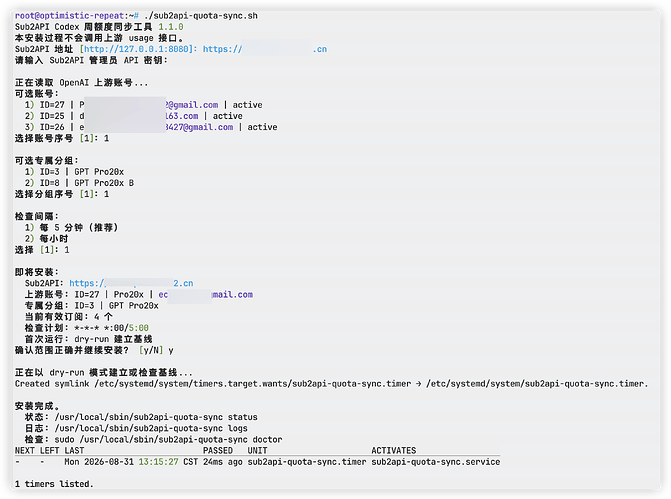Click the line 首次运行: dry-run 建立基线
This screenshot has height=499, width=671.
pyautogui.click(x=88, y=339)
